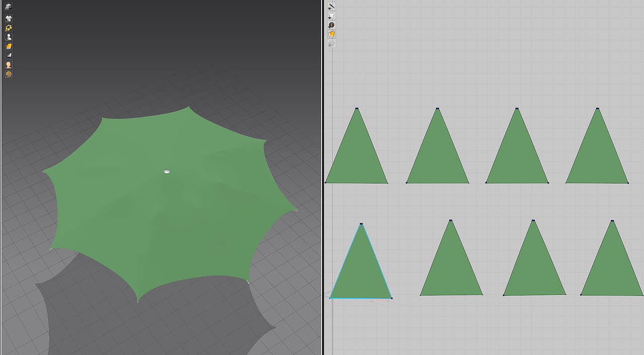The image size is (644, 355).
Task: Open the orange texture surface icon in 2D window
Action: (x=332, y=34)
